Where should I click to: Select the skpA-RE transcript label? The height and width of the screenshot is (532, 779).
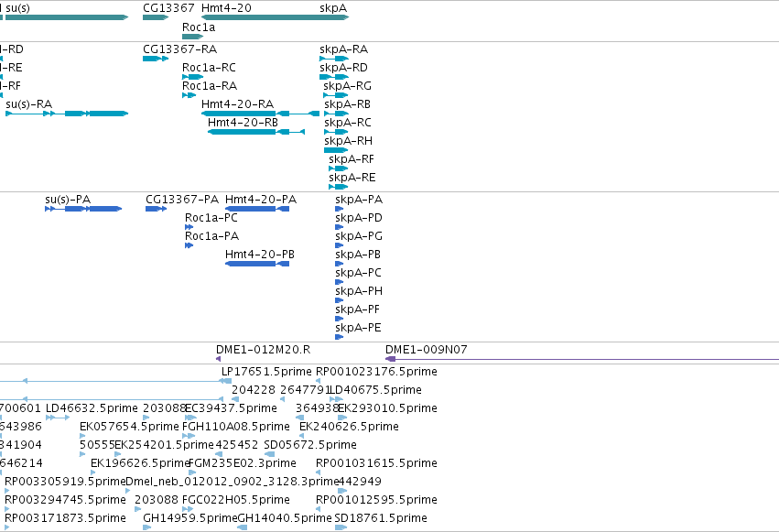pyautogui.click(x=352, y=178)
